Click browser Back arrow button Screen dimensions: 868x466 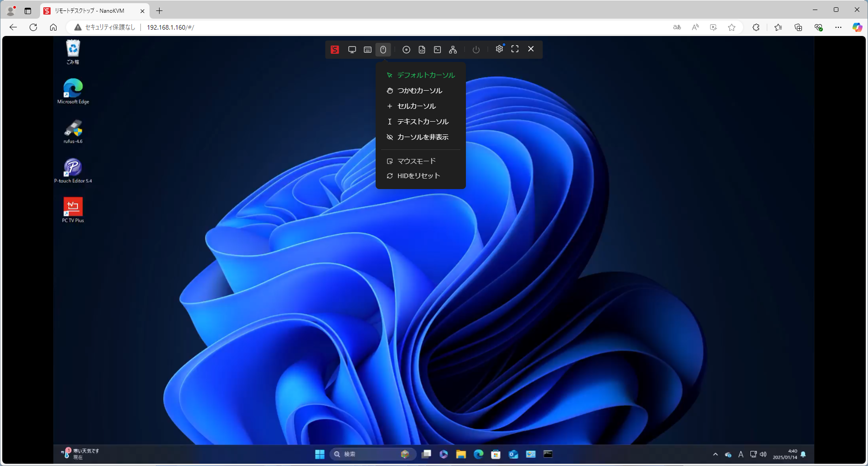(13, 27)
